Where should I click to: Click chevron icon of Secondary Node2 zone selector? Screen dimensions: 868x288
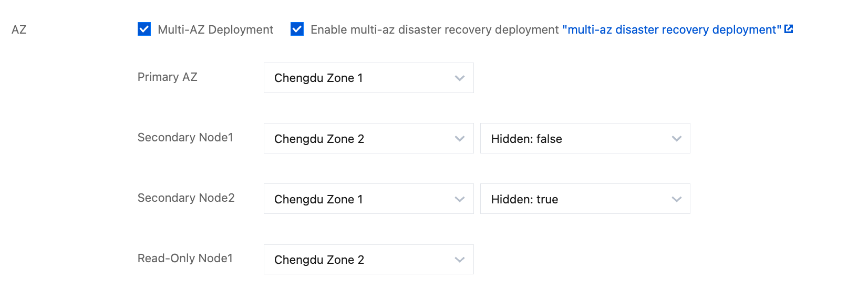(x=460, y=199)
